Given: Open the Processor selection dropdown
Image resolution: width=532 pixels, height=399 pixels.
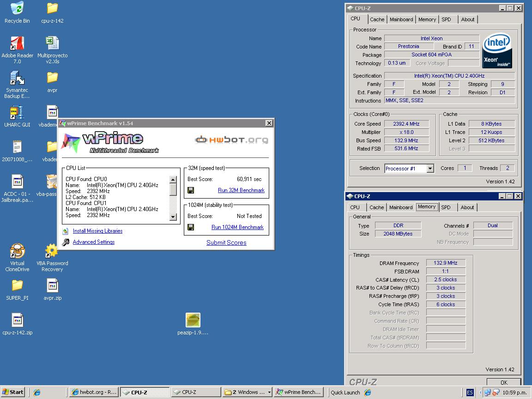Looking at the screenshot, I should tap(430, 168).
